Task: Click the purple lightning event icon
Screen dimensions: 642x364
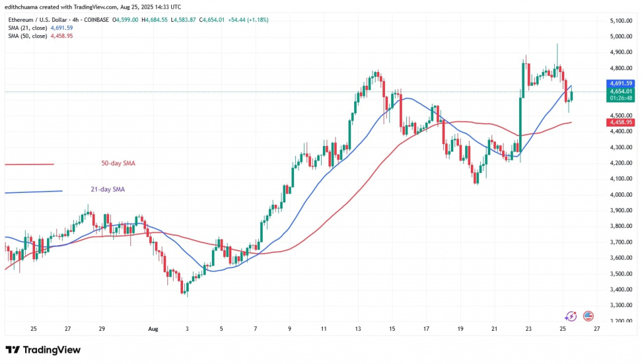Action: click(571, 316)
